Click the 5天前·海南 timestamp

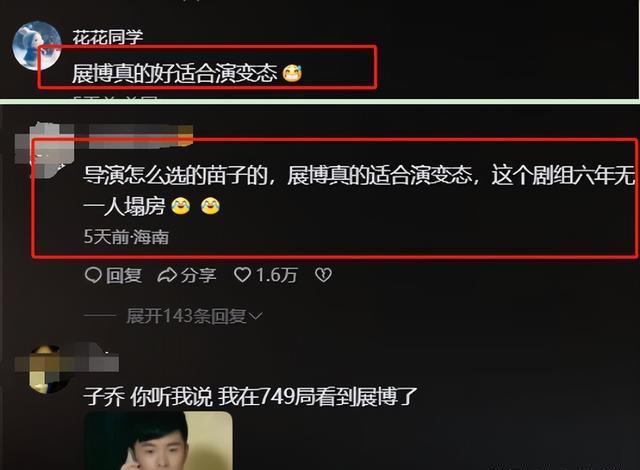click(x=126, y=237)
